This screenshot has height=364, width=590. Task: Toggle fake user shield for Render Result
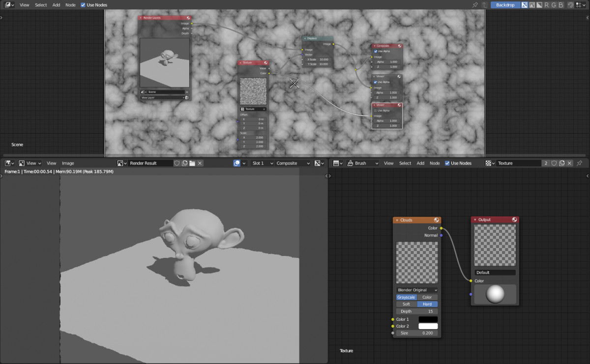click(x=177, y=163)
